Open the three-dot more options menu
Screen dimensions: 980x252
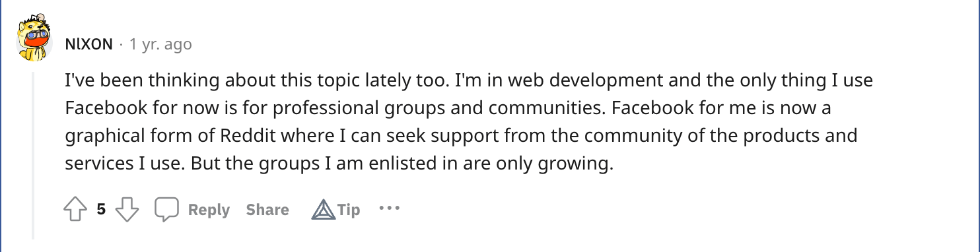coord(389,208)
